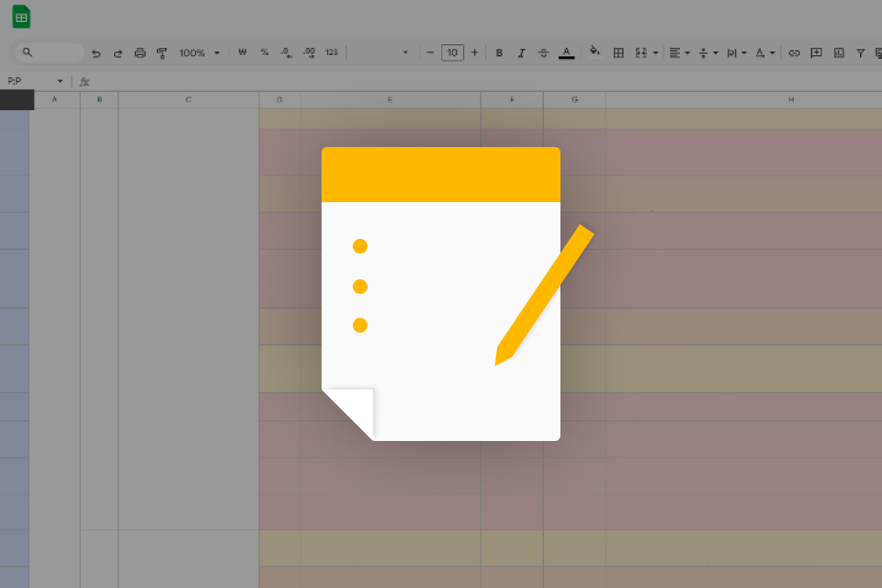The height and width of the screenshot is (588, 882).
Task: Select column D header
Action: [279, 99]
